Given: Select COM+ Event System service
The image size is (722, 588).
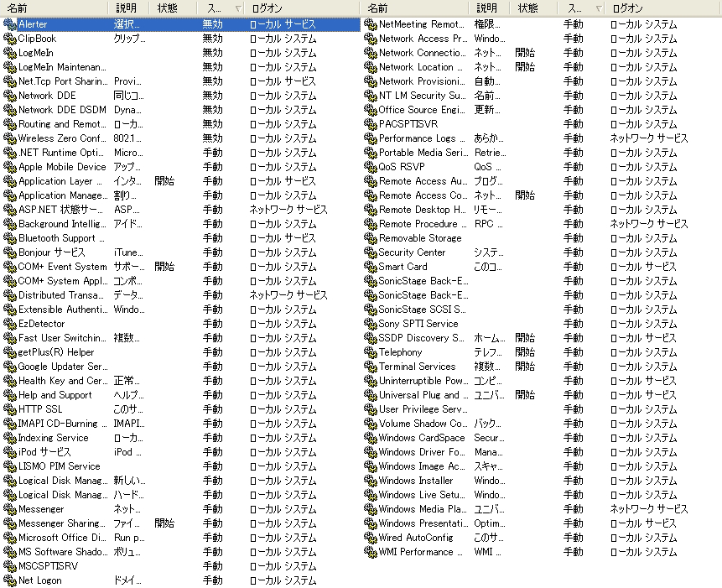Looking at the screenshot, I should pyautogui.click(x=62, y=267).
